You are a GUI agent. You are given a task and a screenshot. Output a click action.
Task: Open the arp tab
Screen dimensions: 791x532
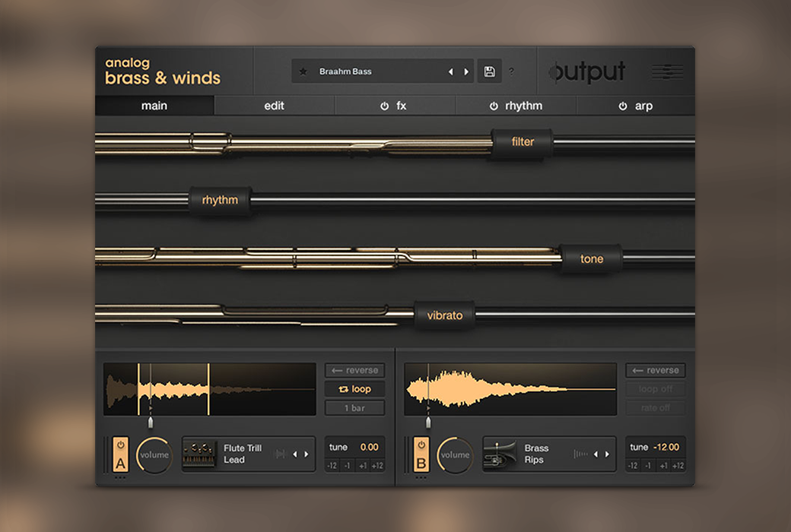(x=636, y=106)
